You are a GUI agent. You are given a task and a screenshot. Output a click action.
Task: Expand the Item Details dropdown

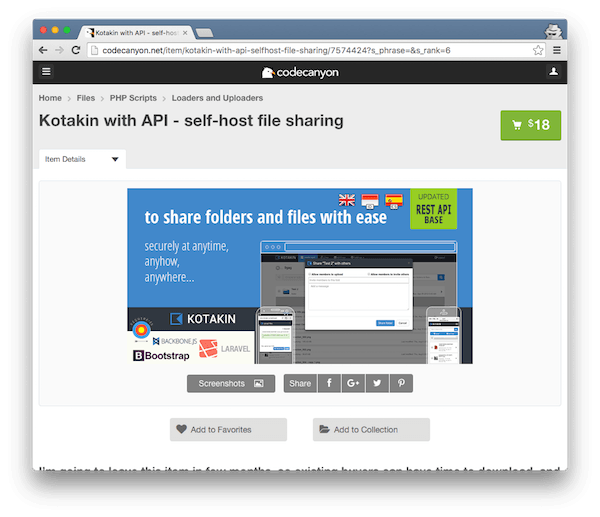(x=82, y=159)
